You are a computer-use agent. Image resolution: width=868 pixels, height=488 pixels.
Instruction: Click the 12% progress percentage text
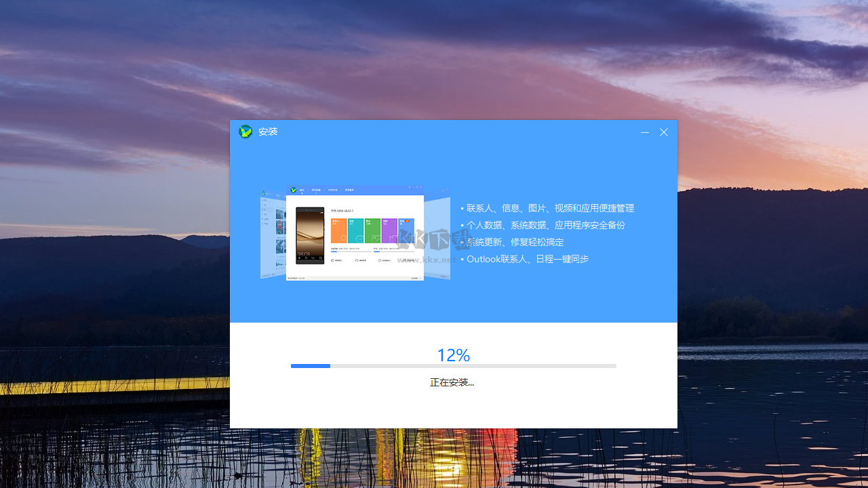tap(453, 355)
